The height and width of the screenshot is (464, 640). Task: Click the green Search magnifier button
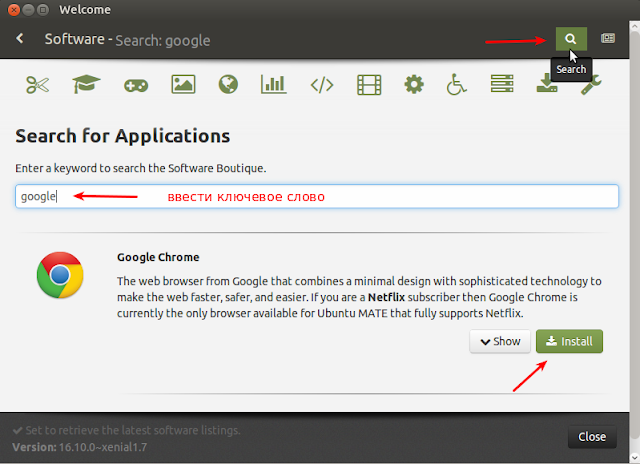point(571,39)
